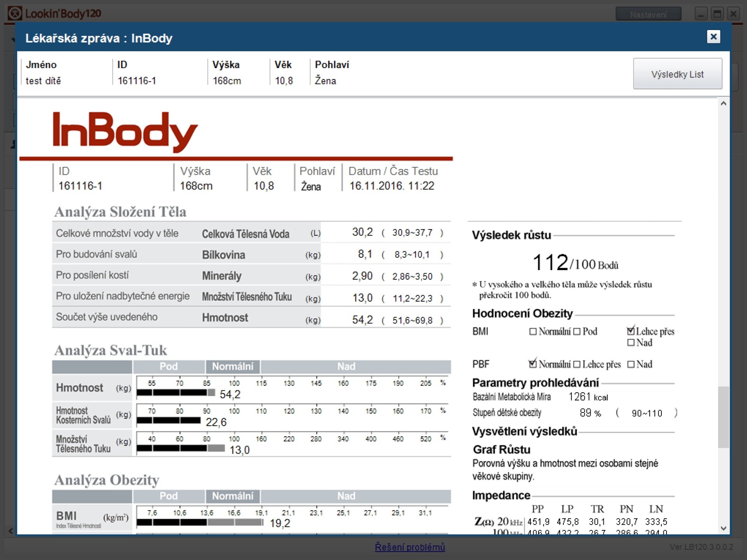Screen dimensions: 747x560
Task: Minimize the LookinBody120 window
Action: tap(701, 14)
